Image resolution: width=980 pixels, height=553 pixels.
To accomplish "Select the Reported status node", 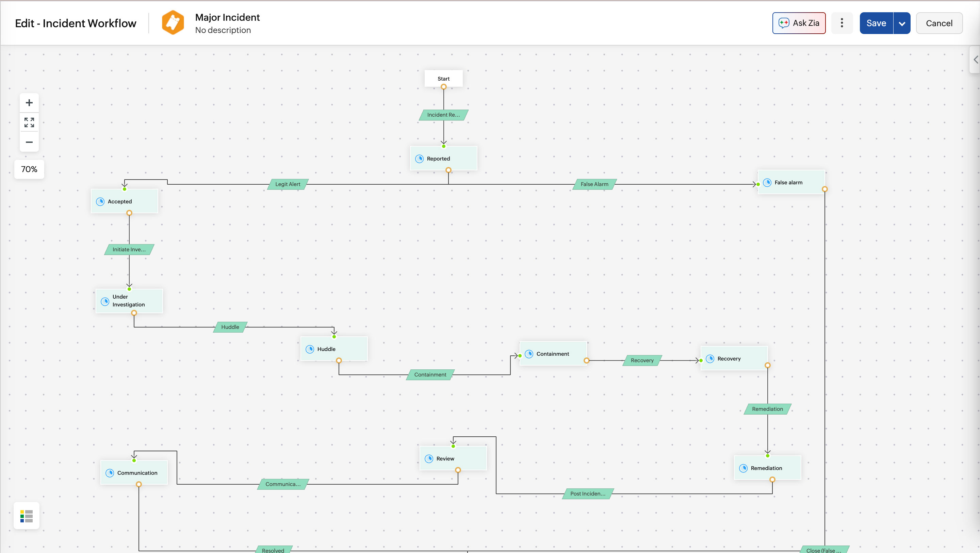I will 444,158.
